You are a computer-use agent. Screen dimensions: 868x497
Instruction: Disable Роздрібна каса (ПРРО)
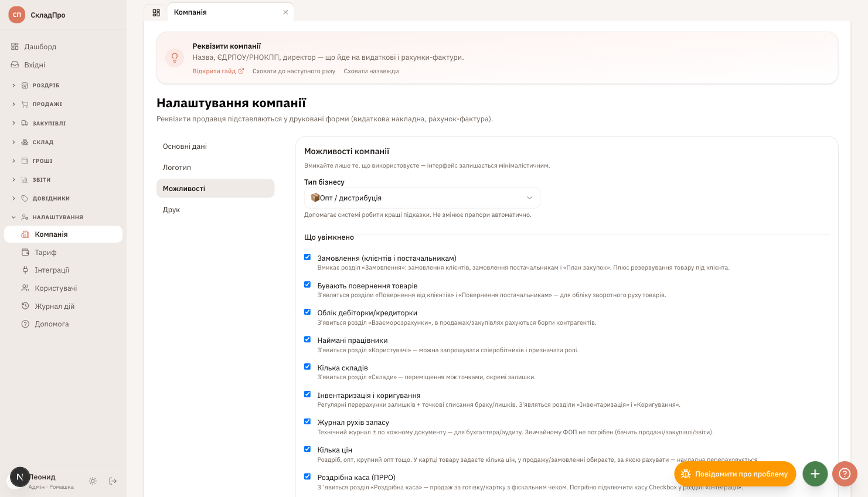307,476
